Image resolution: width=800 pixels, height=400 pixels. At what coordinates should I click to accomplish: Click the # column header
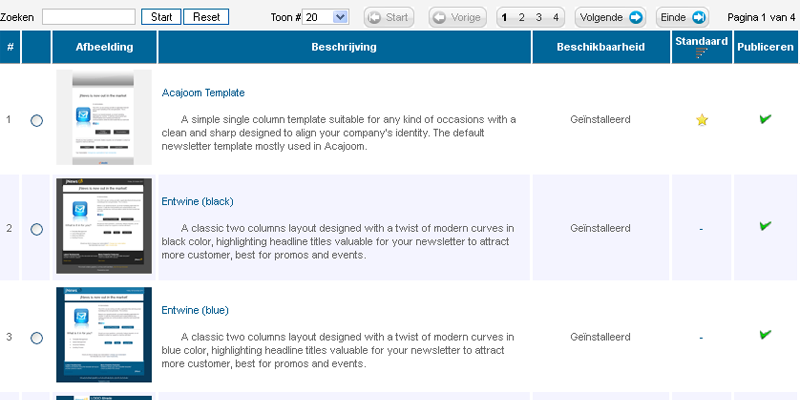(x=10, y=47)
